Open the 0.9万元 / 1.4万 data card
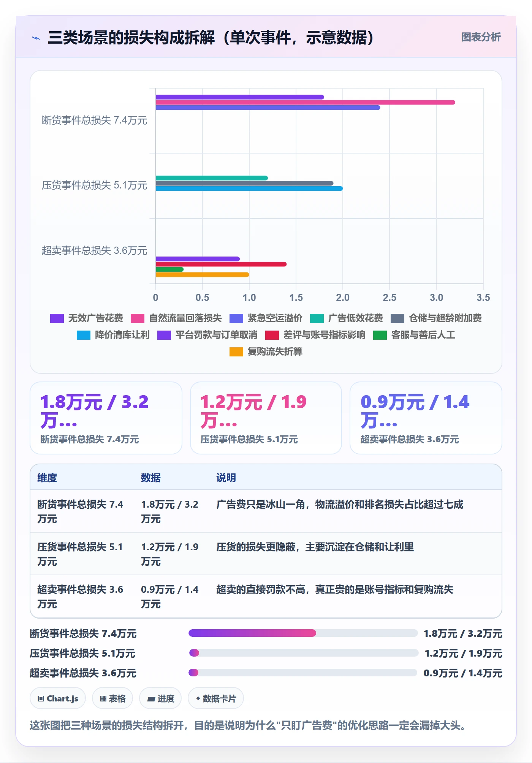The height and width of the screenshot is (763, 532). pos(426,418)
